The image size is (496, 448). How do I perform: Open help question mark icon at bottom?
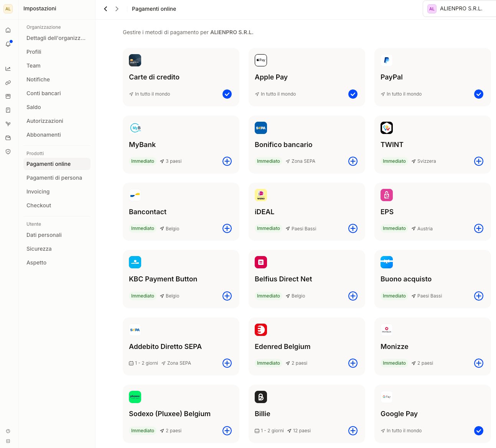(8, 431)
